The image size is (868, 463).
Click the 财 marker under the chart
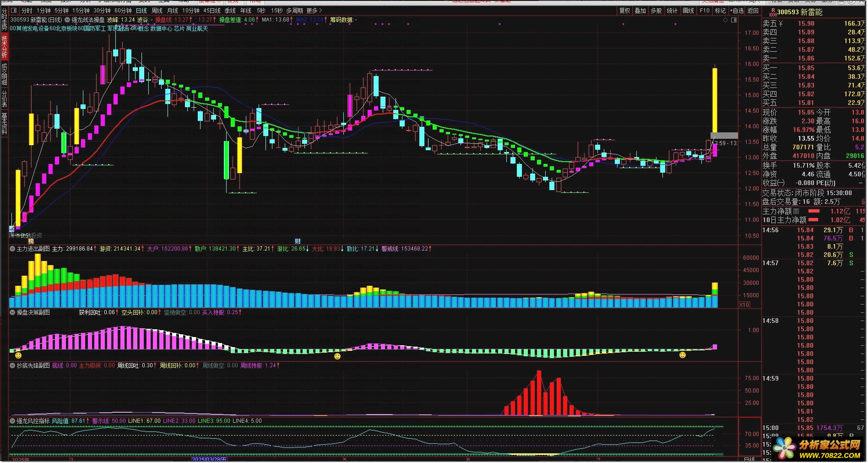pos(298,241)
